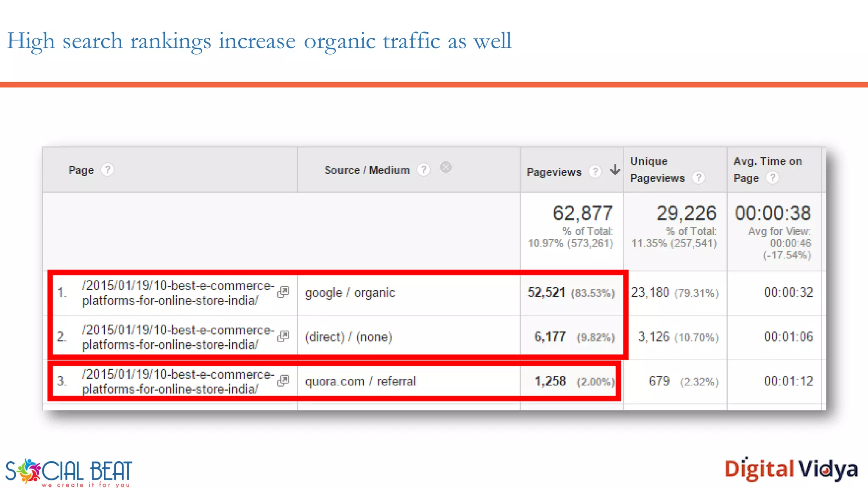Click the 00:00:32 time value

(789, 292)
